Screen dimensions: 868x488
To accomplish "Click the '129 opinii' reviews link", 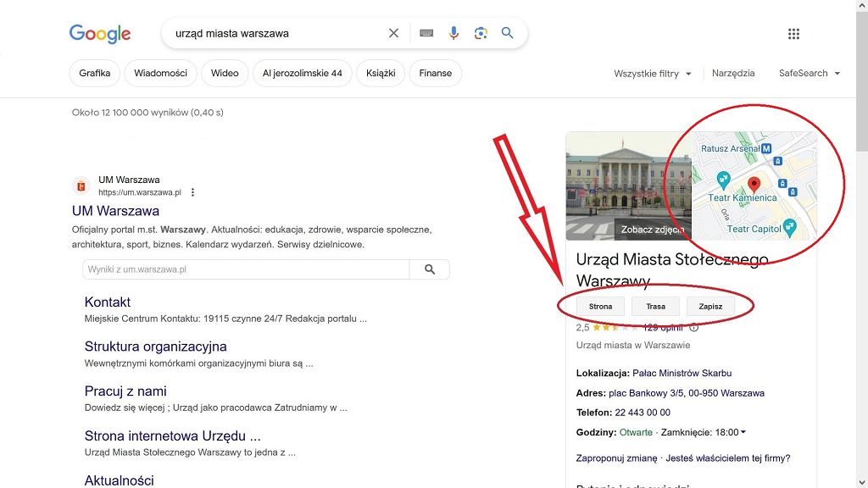I will click(x=663, y=328).
